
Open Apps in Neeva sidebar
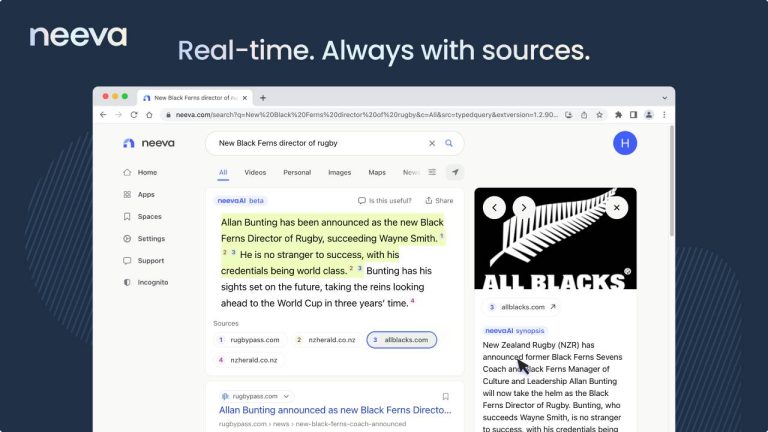click(x=139, y=194)
